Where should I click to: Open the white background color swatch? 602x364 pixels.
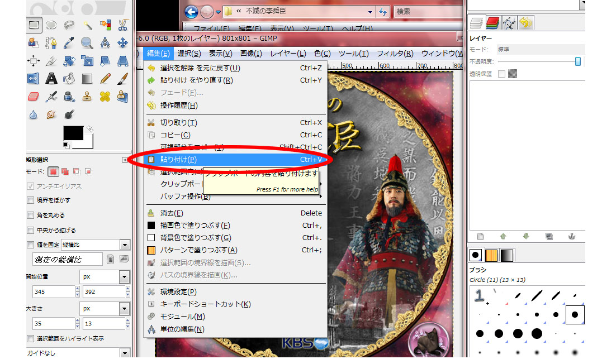click(88, 143)
